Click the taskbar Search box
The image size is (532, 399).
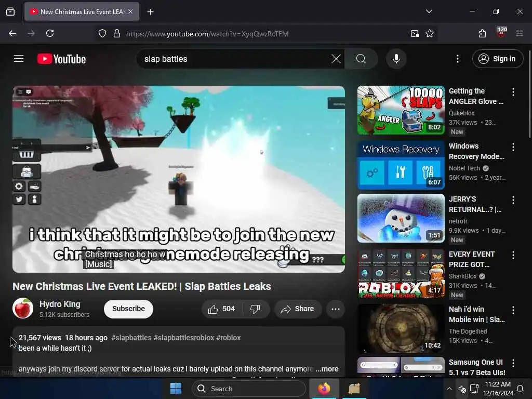point(249,389)
